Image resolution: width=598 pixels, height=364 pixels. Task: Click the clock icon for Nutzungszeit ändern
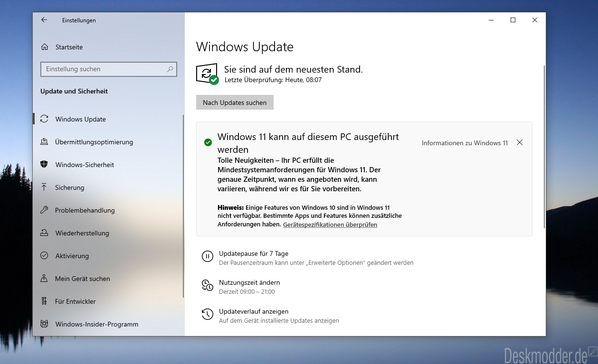pos(208,285)
